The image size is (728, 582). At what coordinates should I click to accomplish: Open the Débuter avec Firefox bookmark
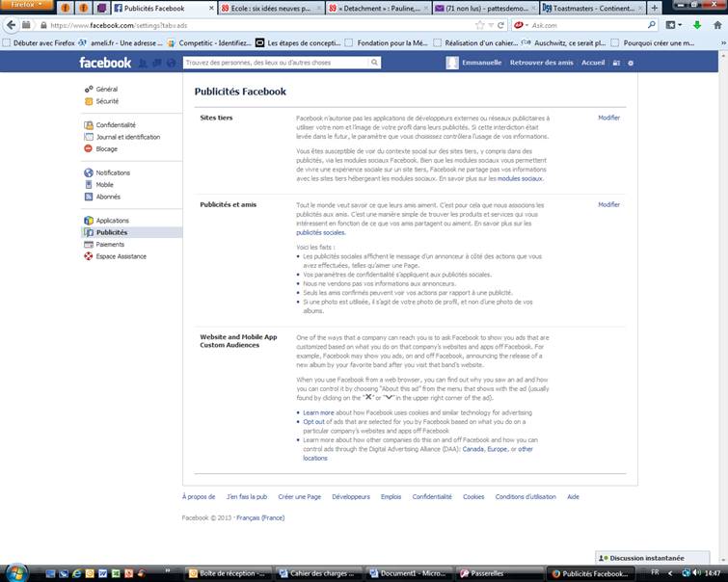39,43
